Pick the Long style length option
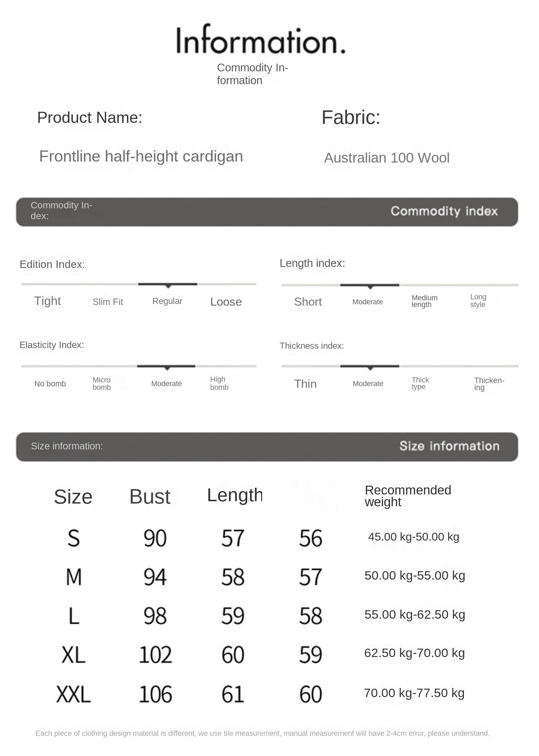Screen dimensions: 539x756 (478, 301)
